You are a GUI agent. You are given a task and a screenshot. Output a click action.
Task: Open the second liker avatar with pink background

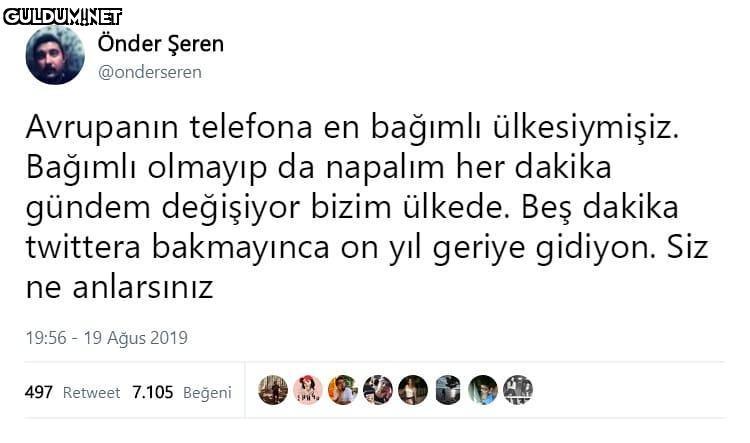[x=308, y=390]
